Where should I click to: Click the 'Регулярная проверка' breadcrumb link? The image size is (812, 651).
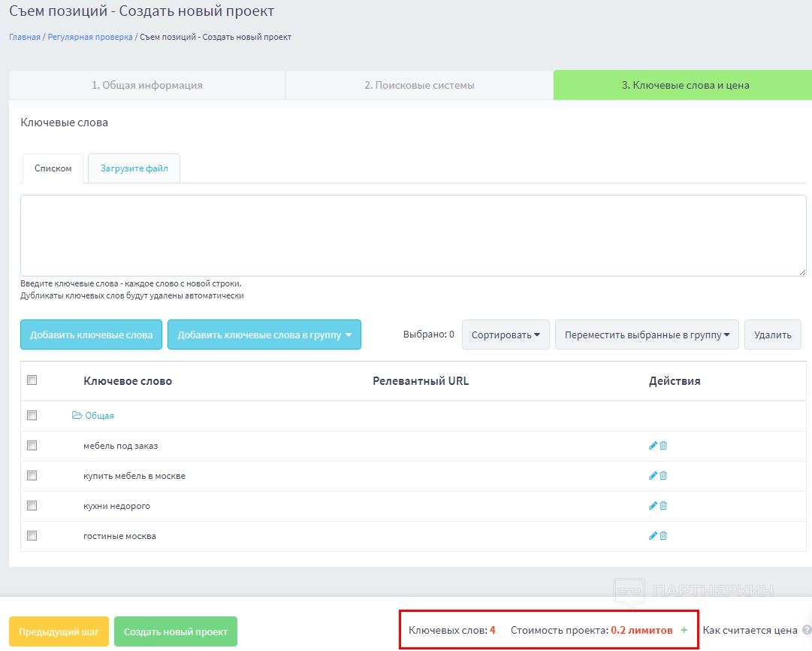pos(90,37)
